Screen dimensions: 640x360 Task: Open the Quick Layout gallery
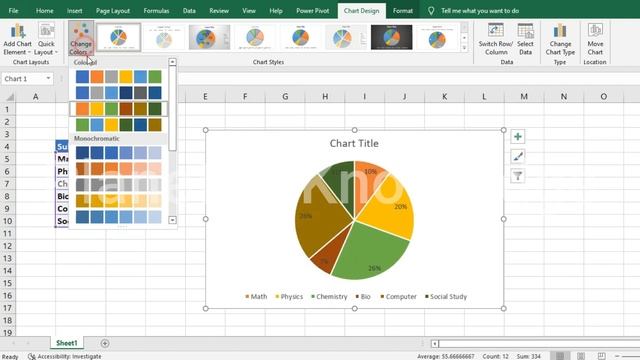(46, 40)
